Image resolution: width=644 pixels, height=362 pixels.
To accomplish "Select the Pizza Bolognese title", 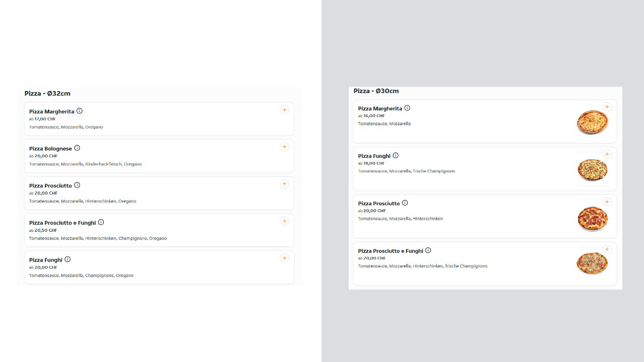I will tap(50, 149).
